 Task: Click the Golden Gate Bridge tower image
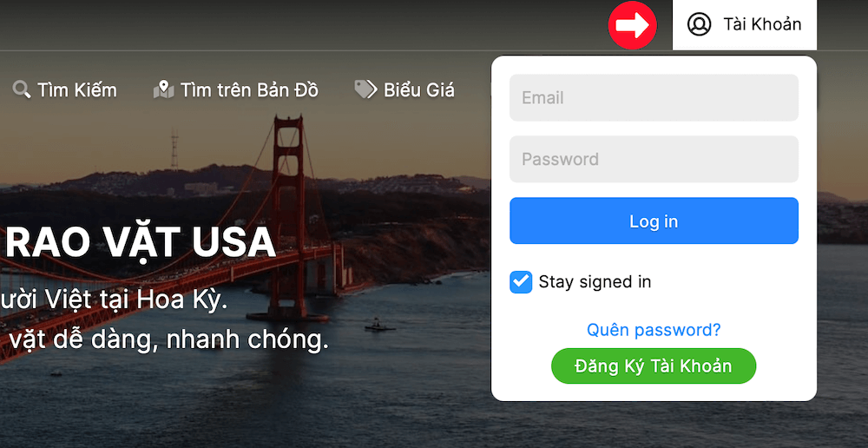pos(288,216)
